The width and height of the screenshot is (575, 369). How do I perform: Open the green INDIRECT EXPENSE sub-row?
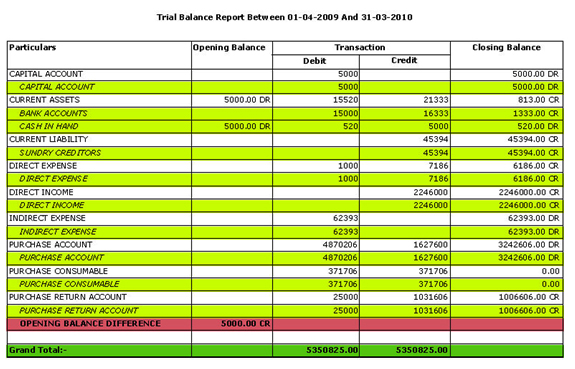[x=285, y=232]
